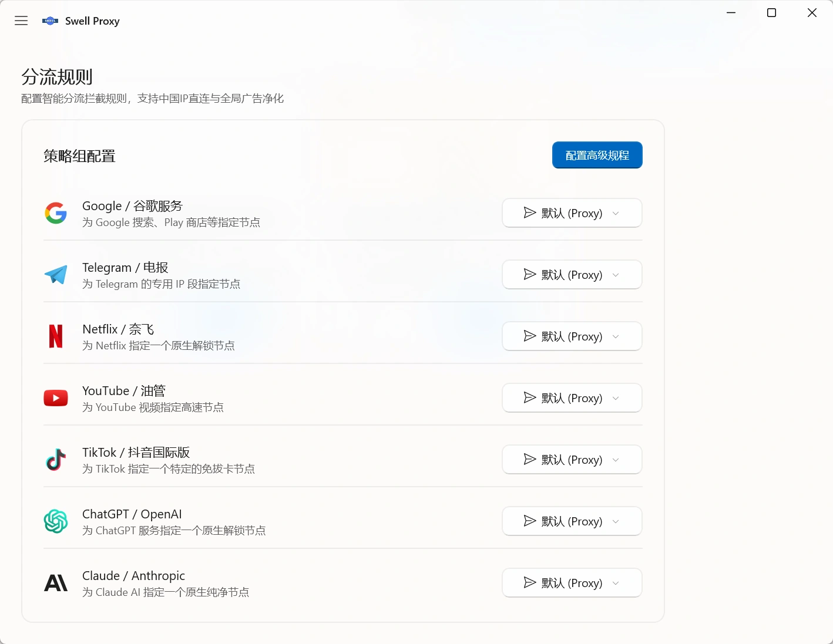Click the TikTok logo icon
833x644 pixels.
[56, 460]
